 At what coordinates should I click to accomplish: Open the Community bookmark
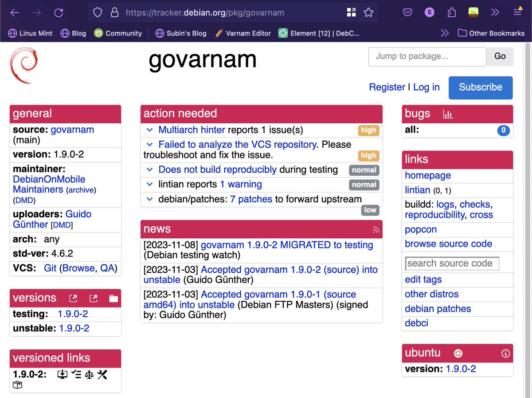(x=118, y=33)
